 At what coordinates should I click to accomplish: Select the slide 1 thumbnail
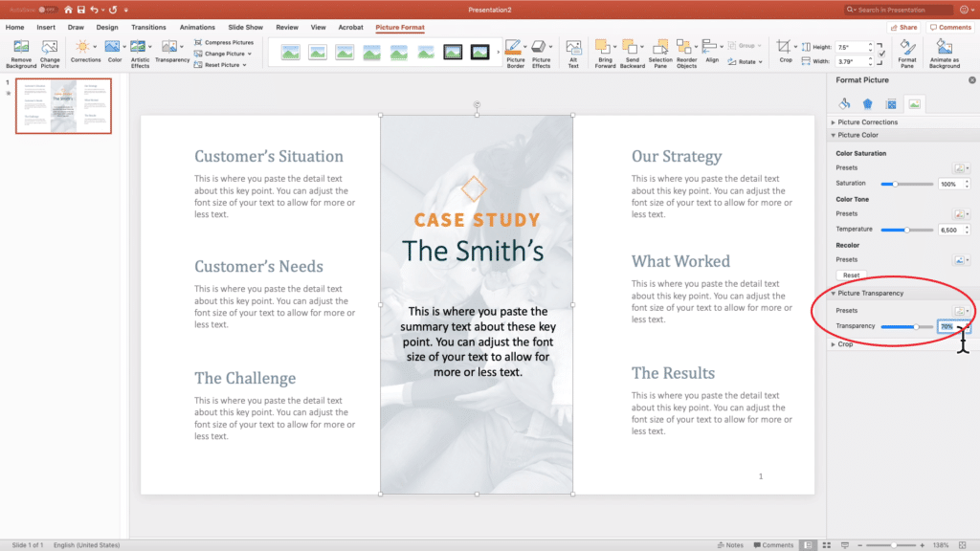pos(62,106)
